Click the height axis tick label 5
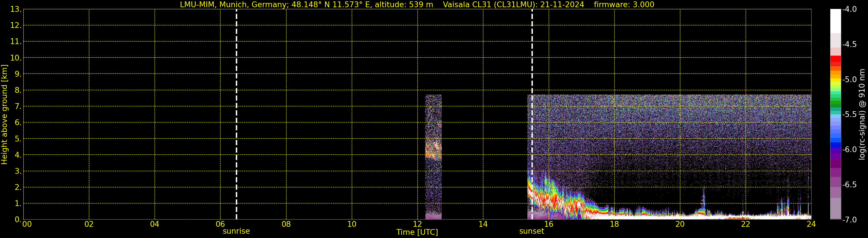The image size is (868, 238). pos(18,139)
